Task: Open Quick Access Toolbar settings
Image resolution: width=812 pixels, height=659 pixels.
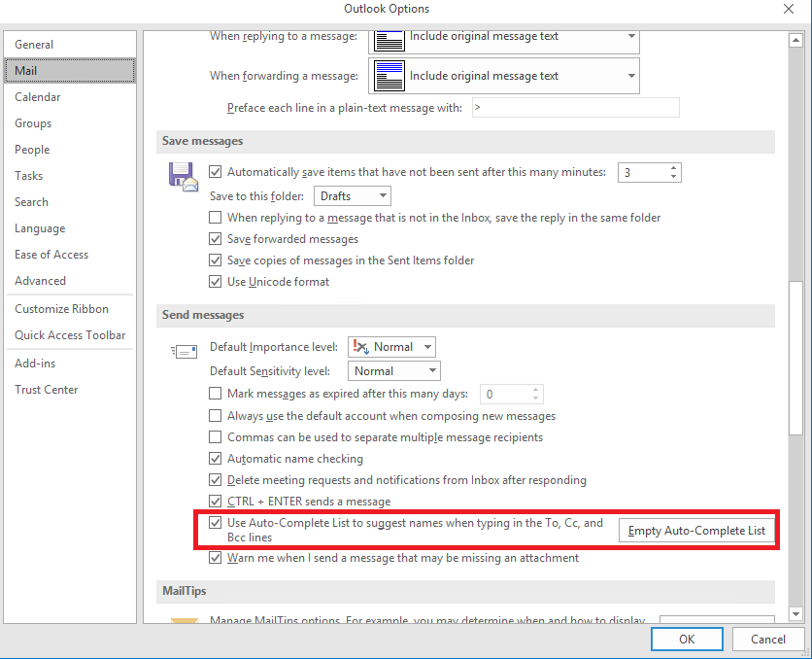Action: tap(70, 335)
